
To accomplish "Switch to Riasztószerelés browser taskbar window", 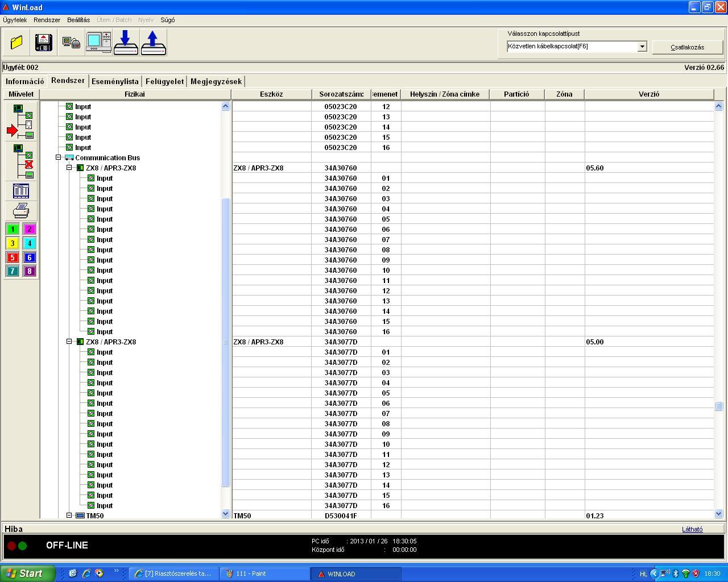I will click(174, 573).
